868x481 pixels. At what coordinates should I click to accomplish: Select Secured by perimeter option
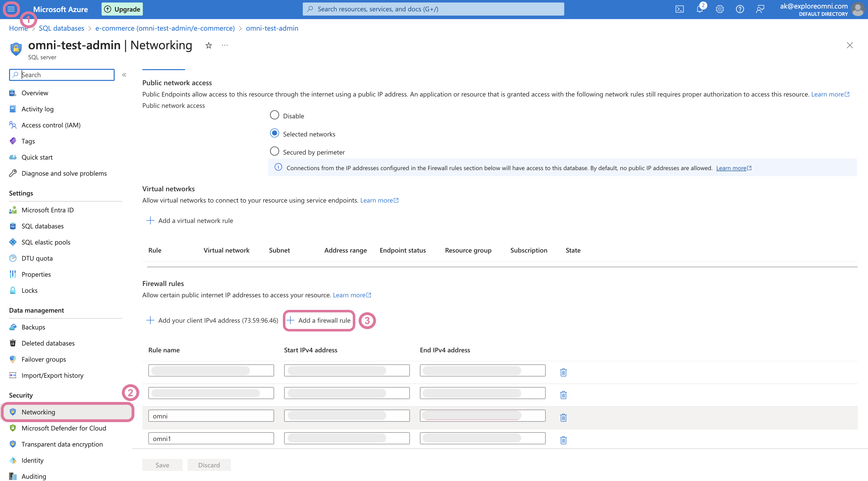click(274, 152)
